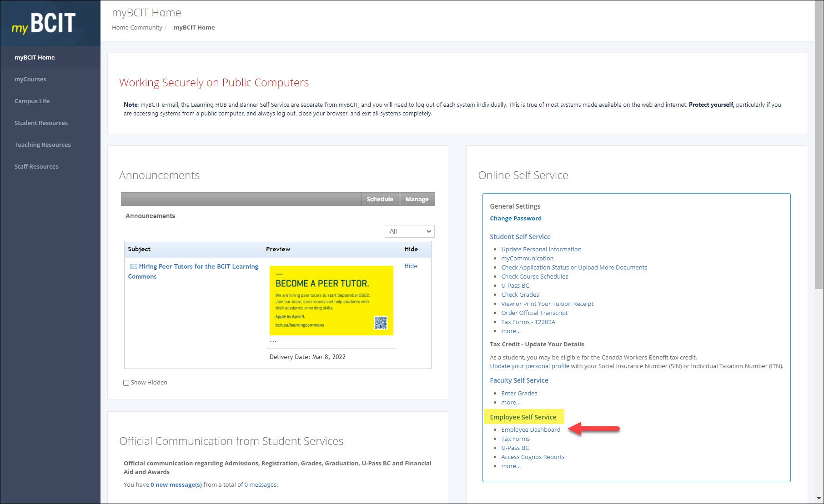
Task: Switch to Staff Resources in the sidebar
Action: (36, 166)
